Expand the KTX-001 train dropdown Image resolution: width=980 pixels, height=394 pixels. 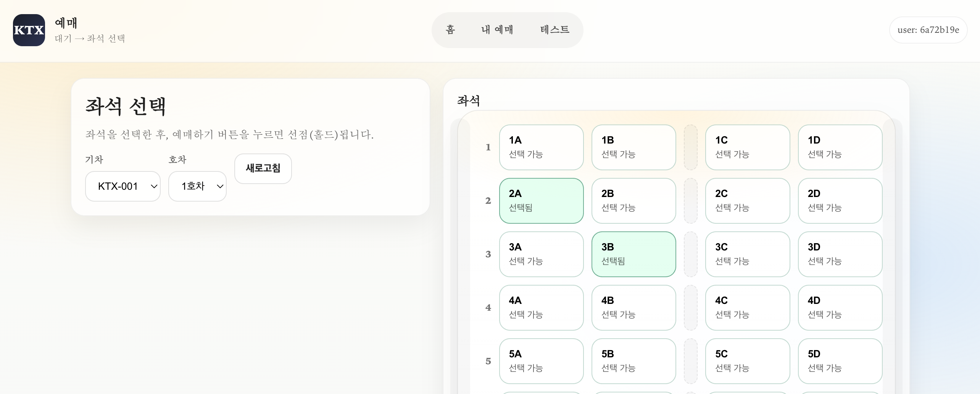coord(122,186)
